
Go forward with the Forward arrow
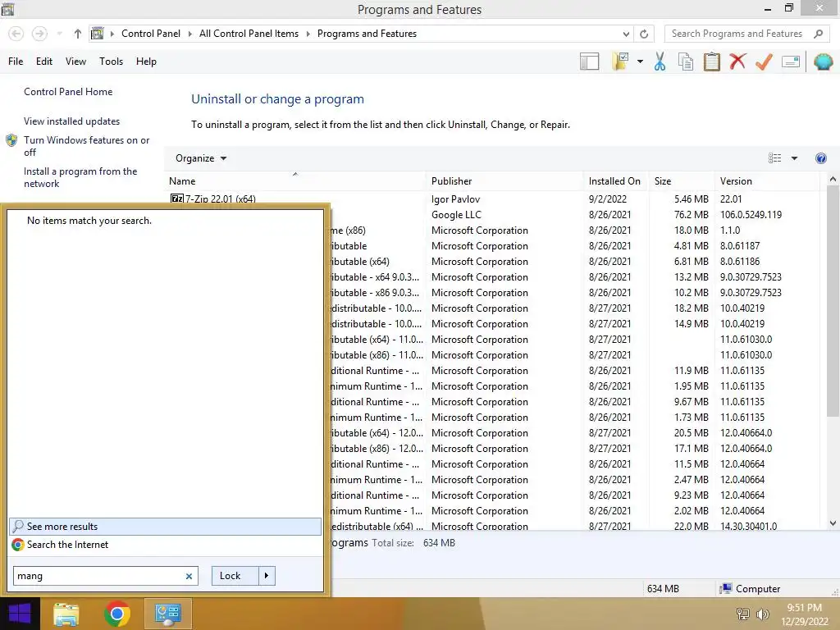pos(39,34)
